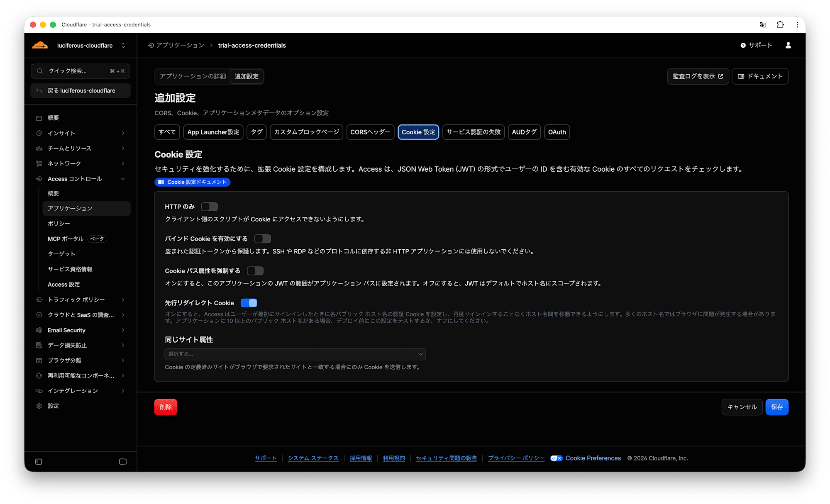Viewport: 830px width, 504px height.
Task: Enable the Cookie パス属性を強制する toggle
Action: pyautogui.click(x=255, y=271)
